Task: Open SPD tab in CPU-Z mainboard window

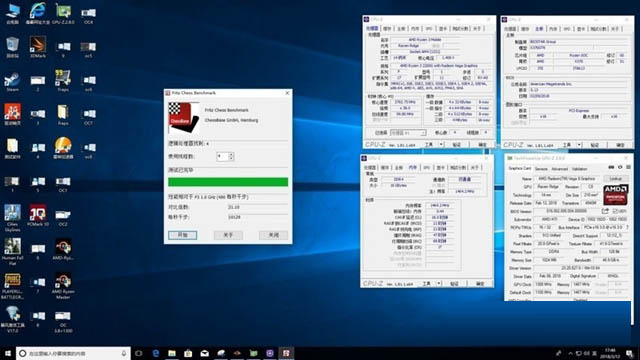Action: tap(567, 29)
